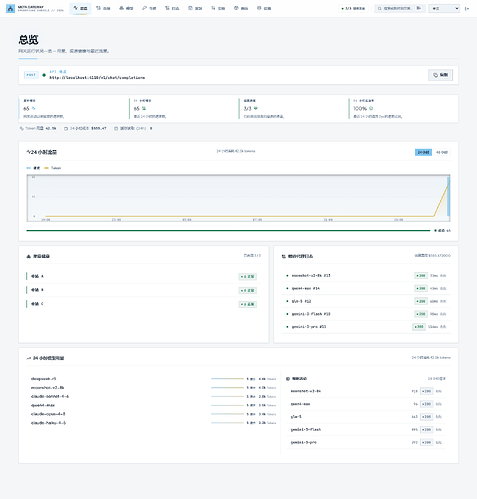The width and height of the screenshot is (477, 499).
Task: Expand the gemini-3-pro #11 request log row
Action: pyautogui.click(x=366, y=327)
